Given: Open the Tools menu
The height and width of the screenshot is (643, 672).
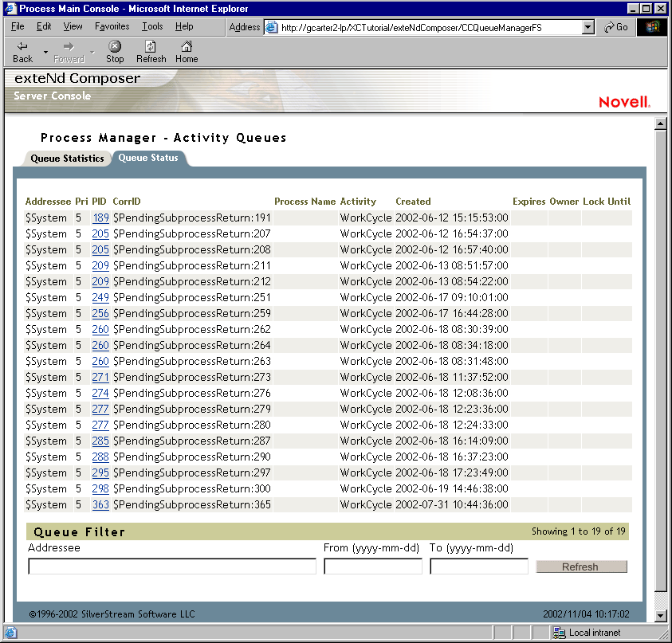Looking at the screenshot, I should (x=152, y=26).
